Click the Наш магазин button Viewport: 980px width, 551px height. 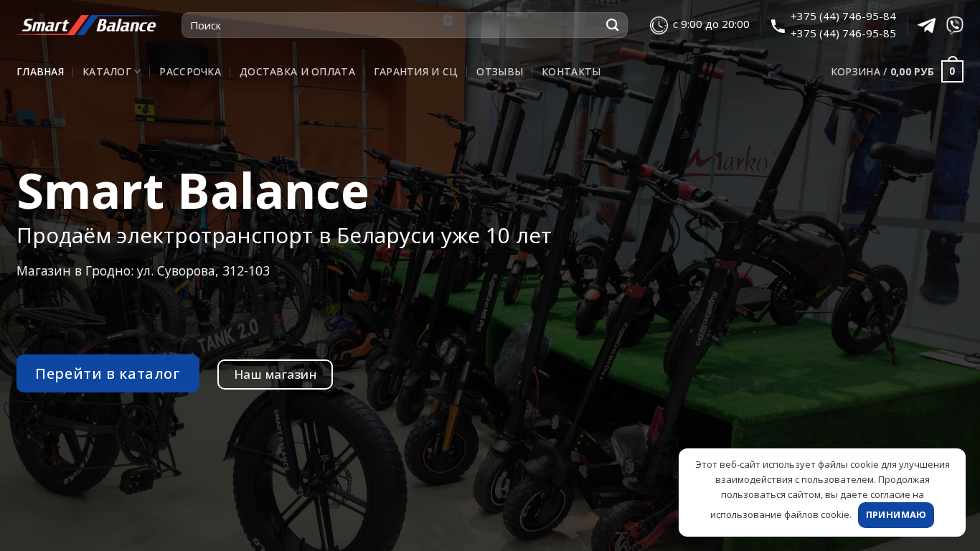click(x=275, y=375)
